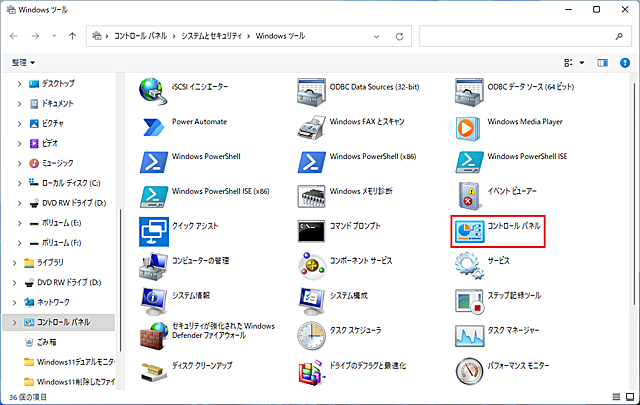Expand the ドキュメント tree node
This screenshot has width=640, height=405.
19,104
